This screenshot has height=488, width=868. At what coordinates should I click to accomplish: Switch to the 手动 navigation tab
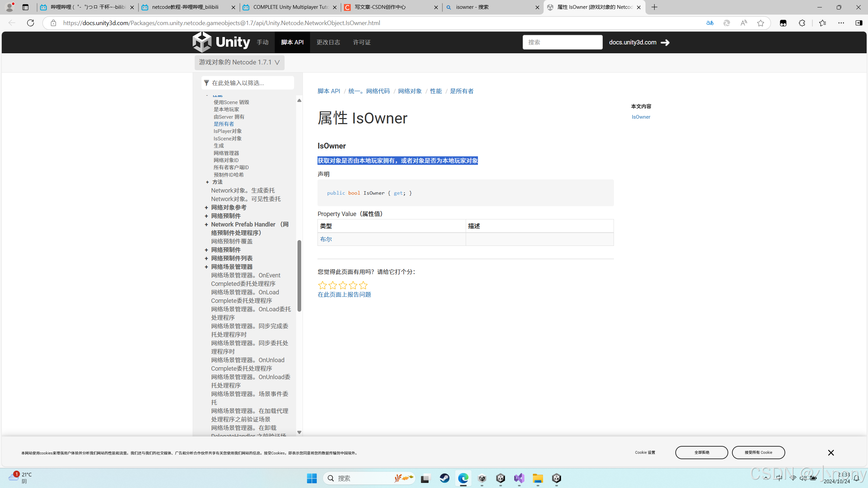pos(262,42)
